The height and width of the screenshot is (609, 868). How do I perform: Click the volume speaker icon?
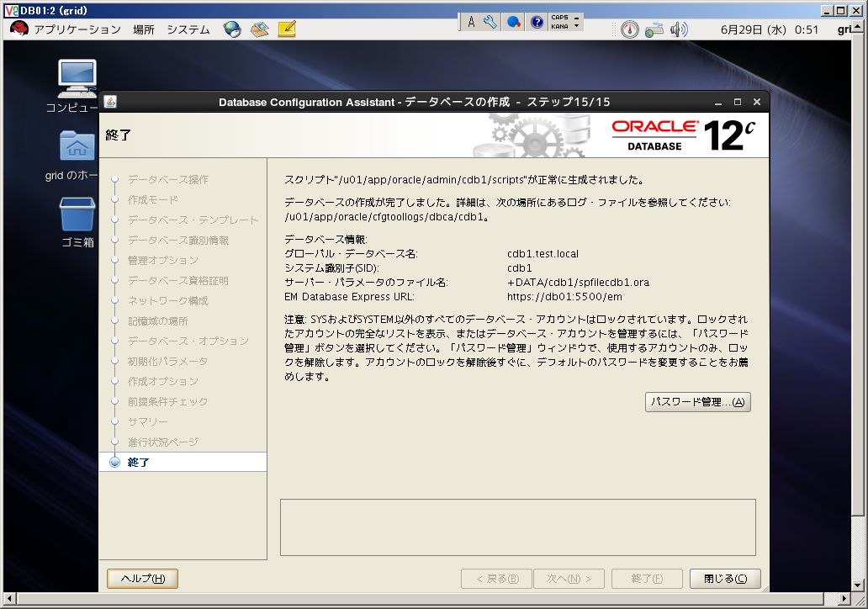pyautogui.click(x=679, y=29)
